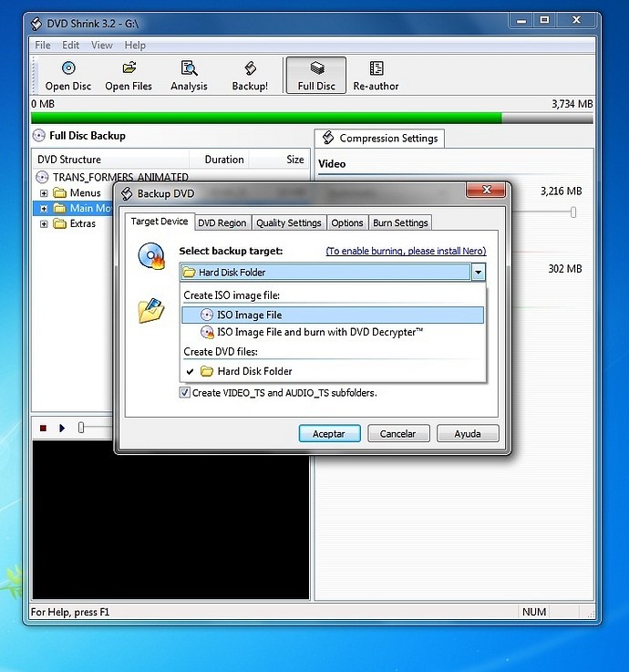Toggle the backup target dropdown arrow

pyautogui.click(x=479, y=272)
